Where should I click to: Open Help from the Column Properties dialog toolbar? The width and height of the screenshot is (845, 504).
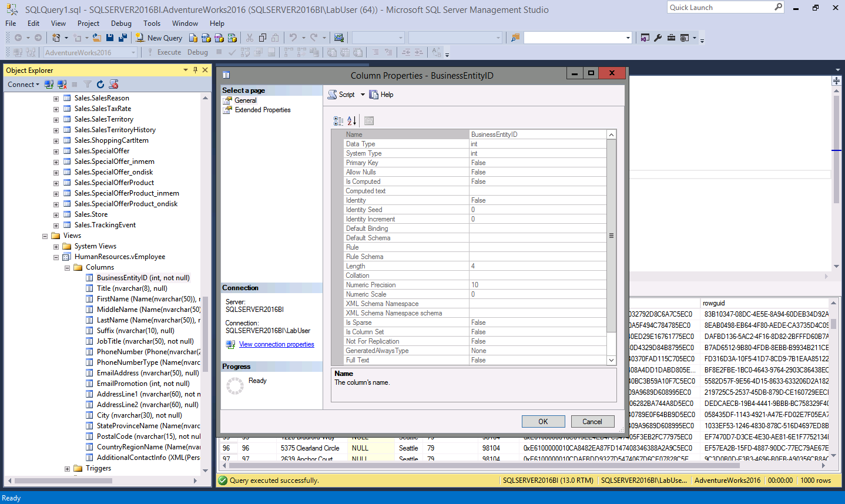[381, 95]
